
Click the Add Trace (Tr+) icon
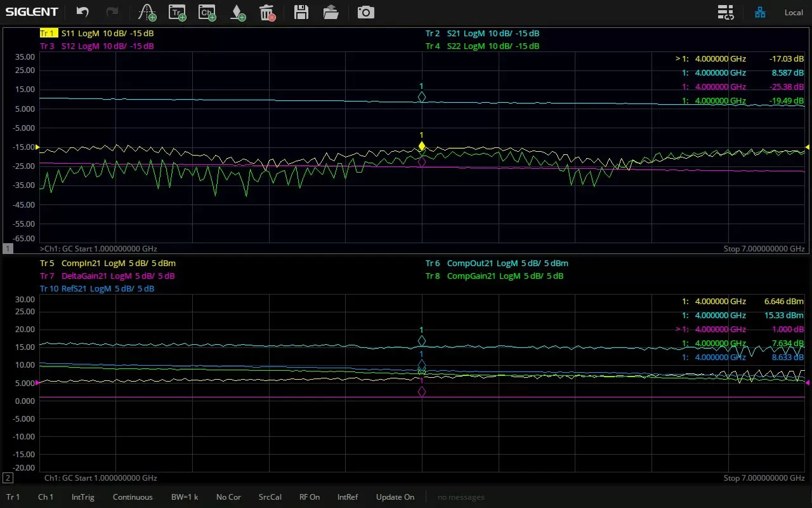177,12
